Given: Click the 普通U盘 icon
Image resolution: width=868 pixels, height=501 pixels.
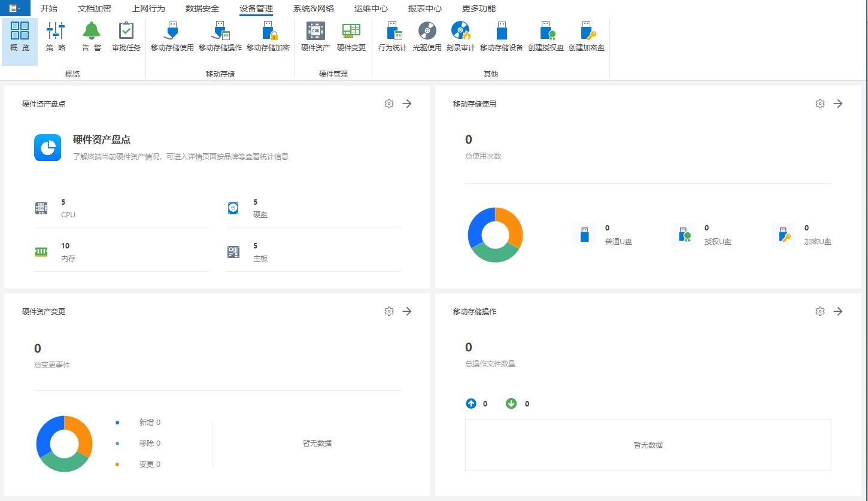Looking at the screenshot, I should 584,235.
